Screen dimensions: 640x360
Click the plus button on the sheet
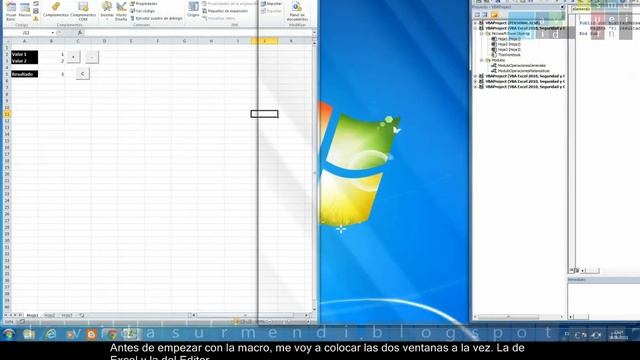[73, 57]
